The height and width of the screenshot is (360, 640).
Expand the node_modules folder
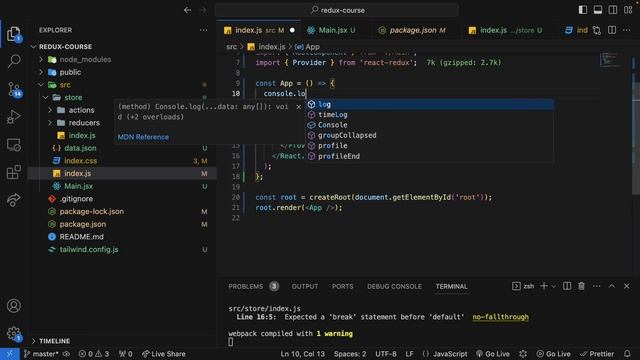41,60
